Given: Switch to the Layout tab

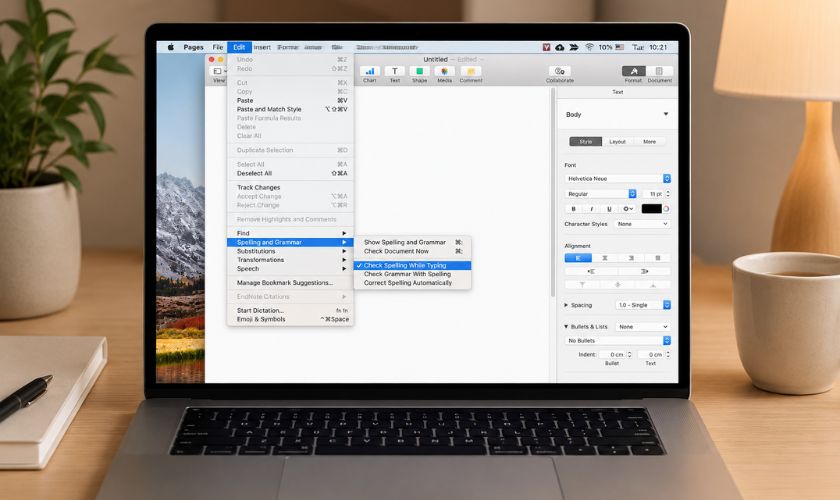Looking at the screenshot, I should [x=617, y=142].
